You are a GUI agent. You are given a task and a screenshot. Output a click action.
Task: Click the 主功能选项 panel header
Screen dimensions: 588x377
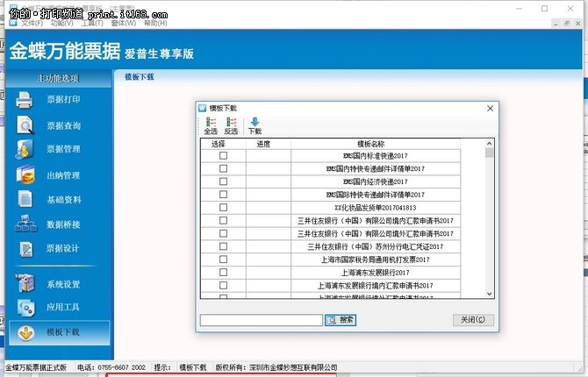[x=58, y=78]
